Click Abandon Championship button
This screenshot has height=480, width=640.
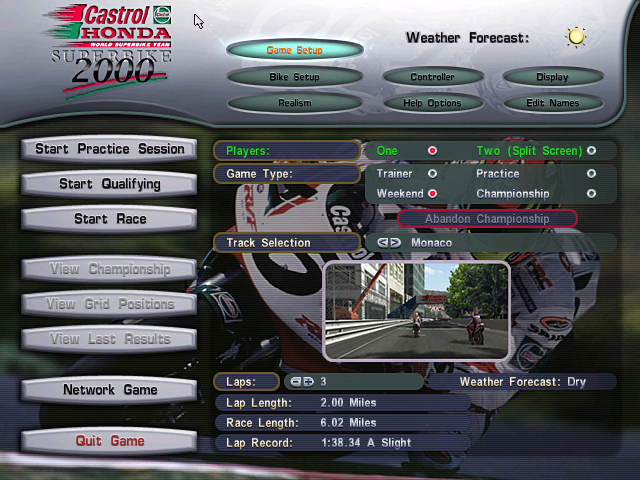(x=487, y=219)
